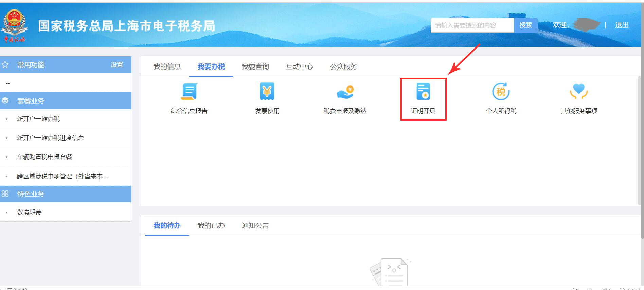The image size is (644, 290).
Task: Click the national tax emblem logo
Action: [14, 26]
